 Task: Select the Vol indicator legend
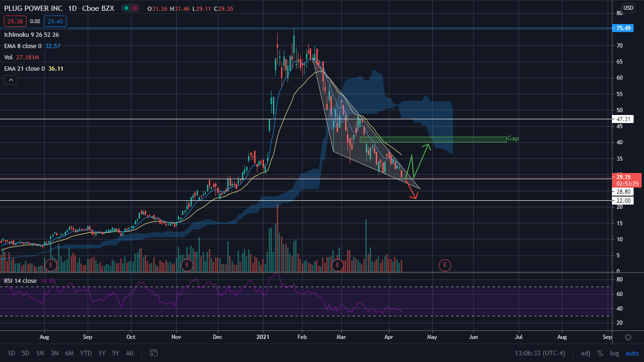pos(8,57)
